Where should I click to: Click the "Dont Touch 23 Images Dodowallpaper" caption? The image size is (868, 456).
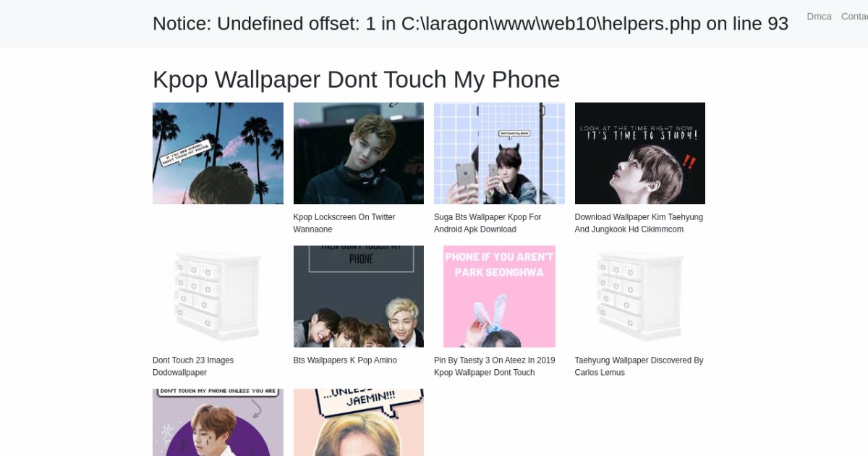pyautogui.click(x=193, y=366)
